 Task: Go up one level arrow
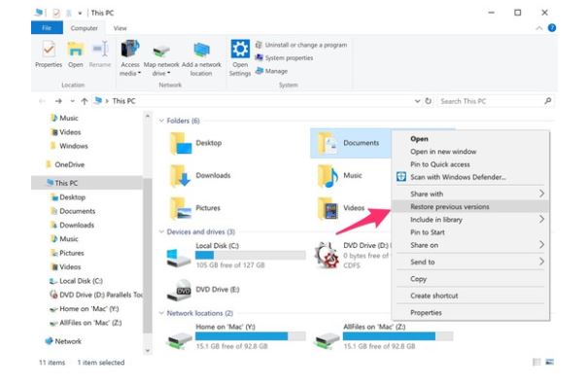85,101
